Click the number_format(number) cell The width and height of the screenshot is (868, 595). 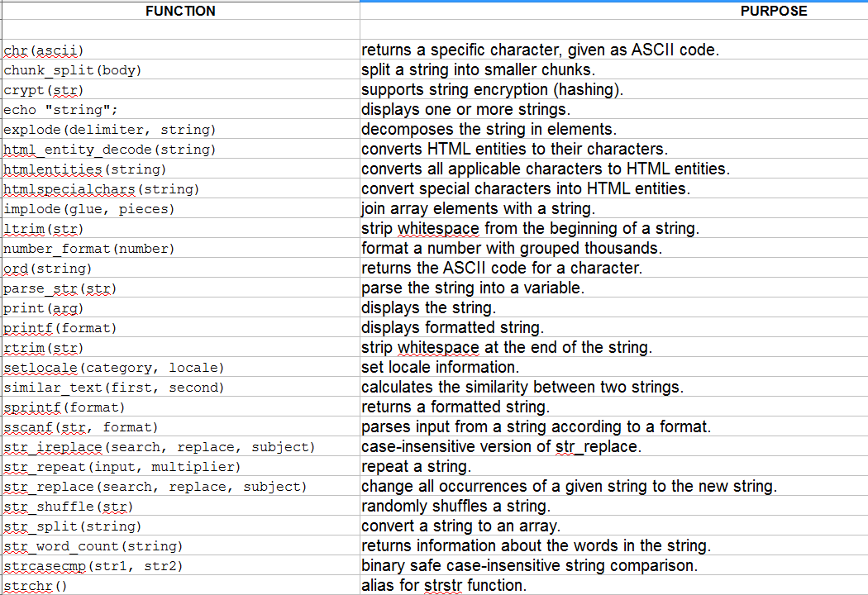click(x=89, y=249)
